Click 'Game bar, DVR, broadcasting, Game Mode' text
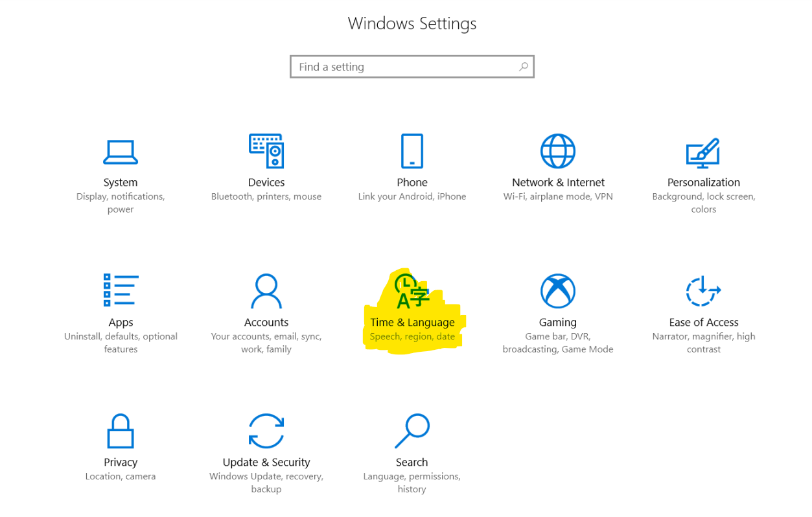The height and width of the screenshot is (517, 812). click(558, 343)
